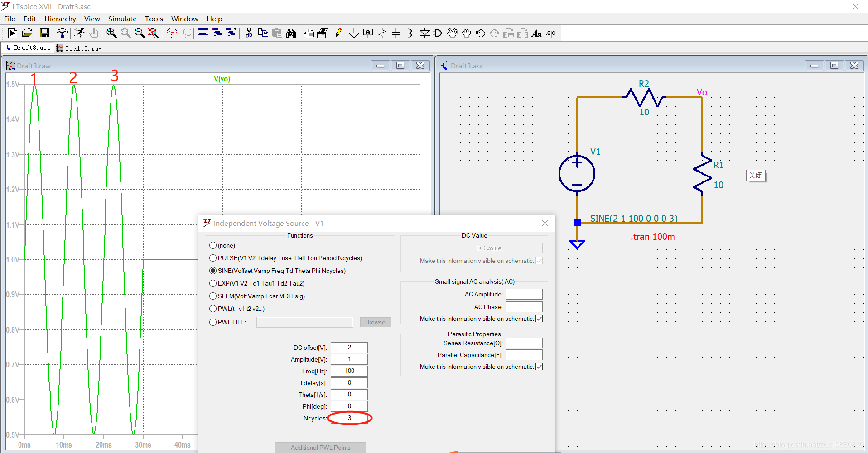Select the Wire drawing tool
The image size is (868, 453).
coord(340,33)
